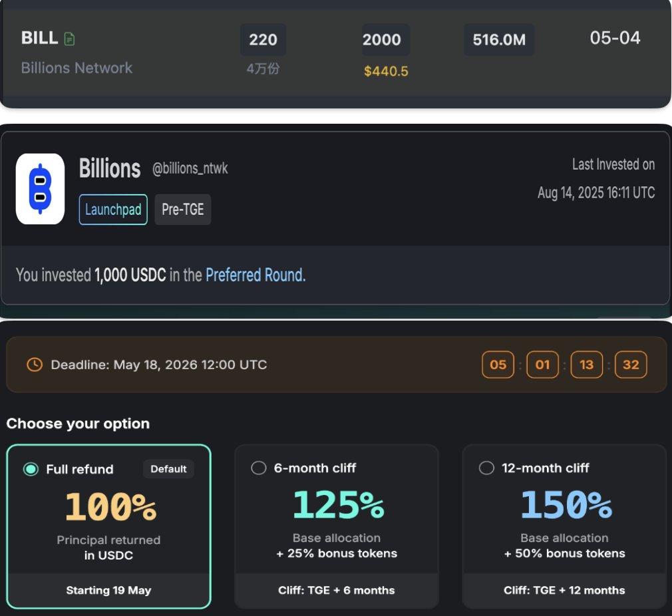
Task: Click Cliff: TGE + 6 months footer
Action: tap(337, 590)
